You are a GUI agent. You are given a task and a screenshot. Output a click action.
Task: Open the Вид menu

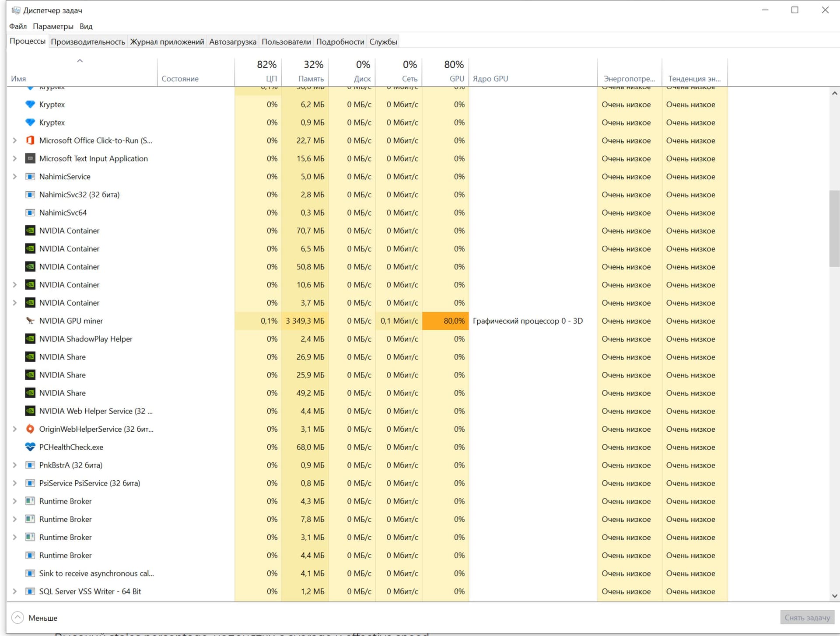86,26
